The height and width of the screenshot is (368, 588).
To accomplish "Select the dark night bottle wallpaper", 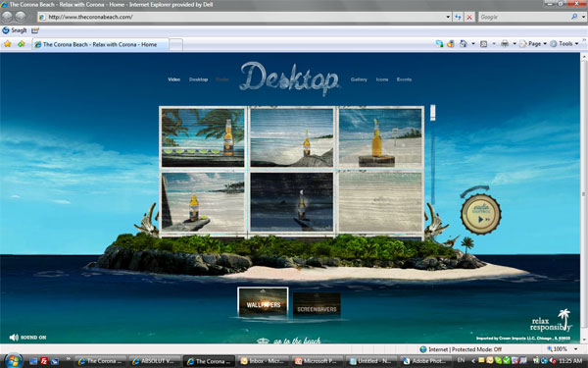I will click(x=291, y=201).
